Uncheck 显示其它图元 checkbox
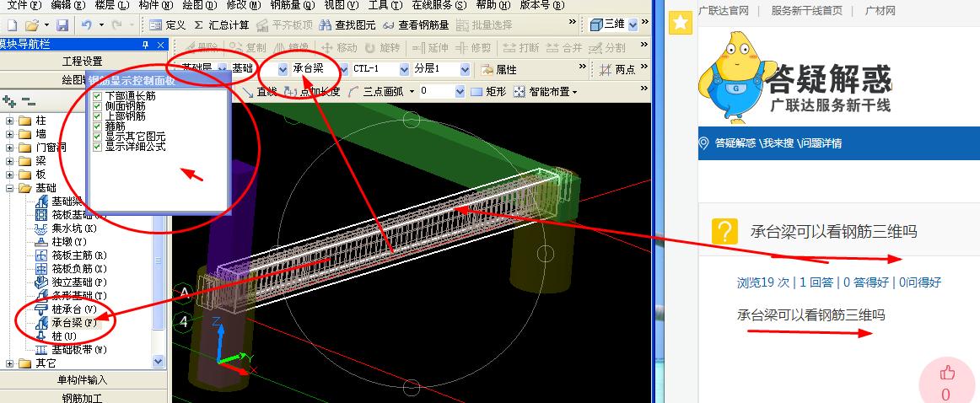Image resolution: width=980 pixels, height=403 pixels. coord(97,137)
